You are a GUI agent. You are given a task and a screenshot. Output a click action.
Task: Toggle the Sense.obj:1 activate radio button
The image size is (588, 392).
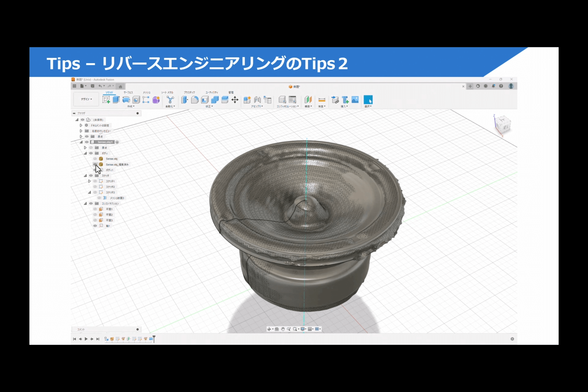(x=117, y=142)
